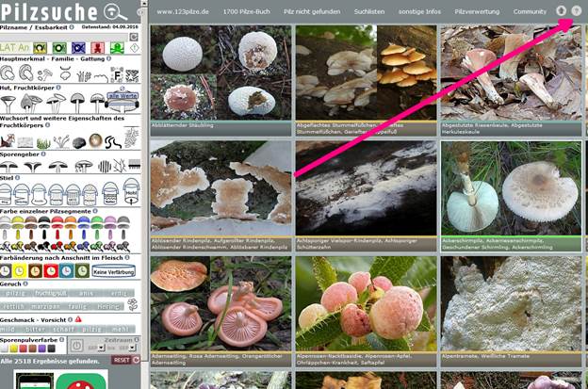Click the diamond exclamation icon in edibility row
This screenshot has height=389, width=588.
(x=134, y=48)
